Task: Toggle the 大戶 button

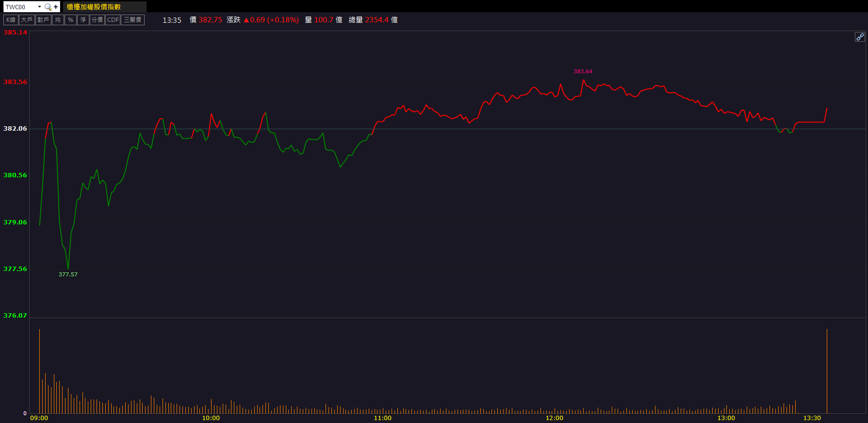Action: (x=27, y=20)
